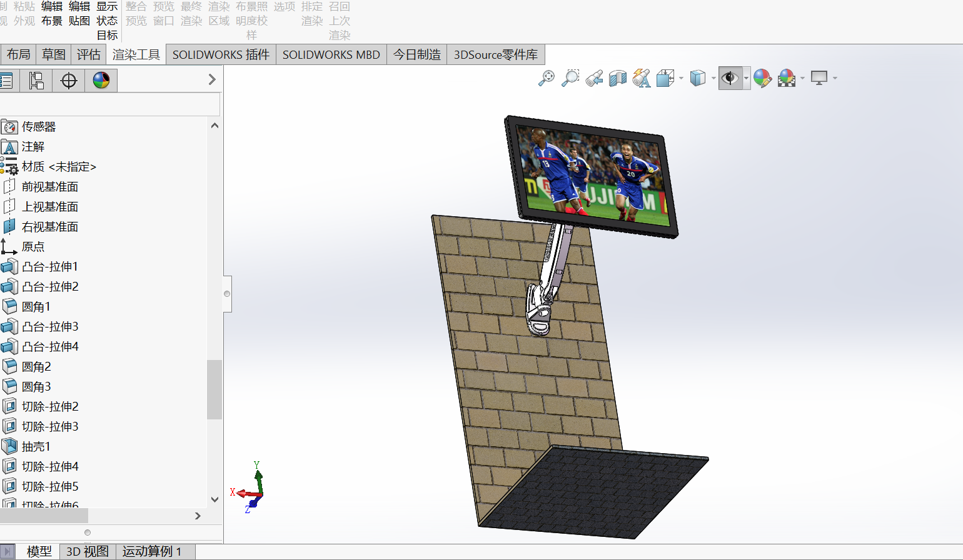
Task: Select the 传感器 tree item
Action: (x=29, y=127)
